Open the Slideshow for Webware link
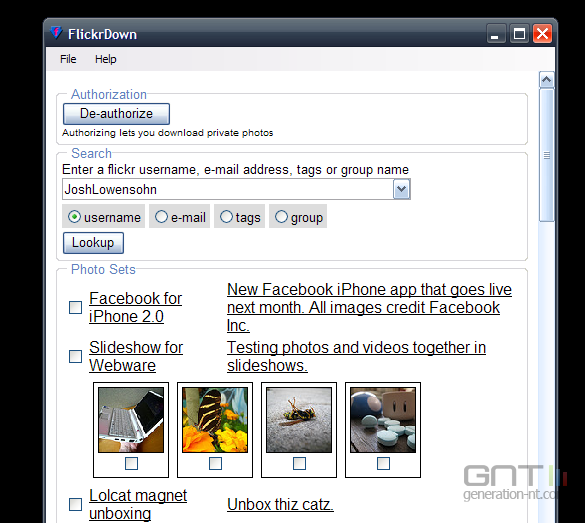Screen dimensions: 585x523 pos(136,356)
